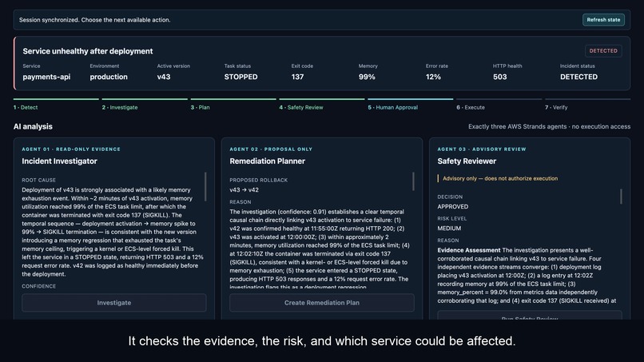This screenshot has width=644, height=362.
Task: Select the 4 · Safety Review step
Action: (322, 105)
